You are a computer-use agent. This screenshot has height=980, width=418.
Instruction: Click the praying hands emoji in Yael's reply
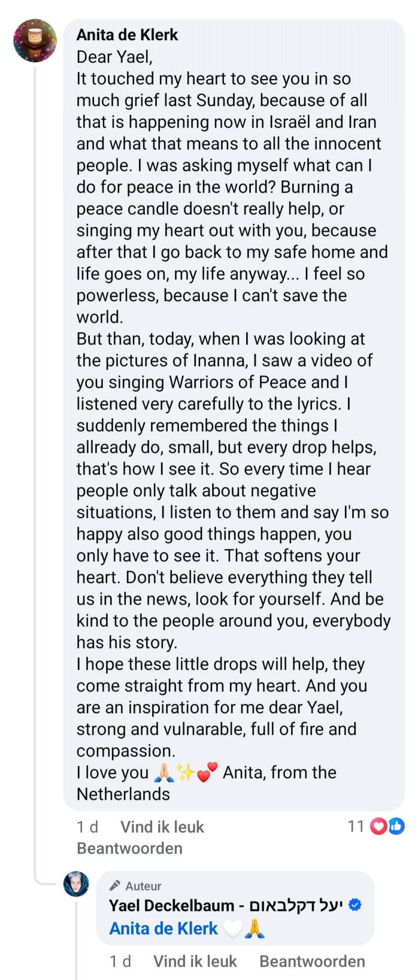[x=254, y=929]
